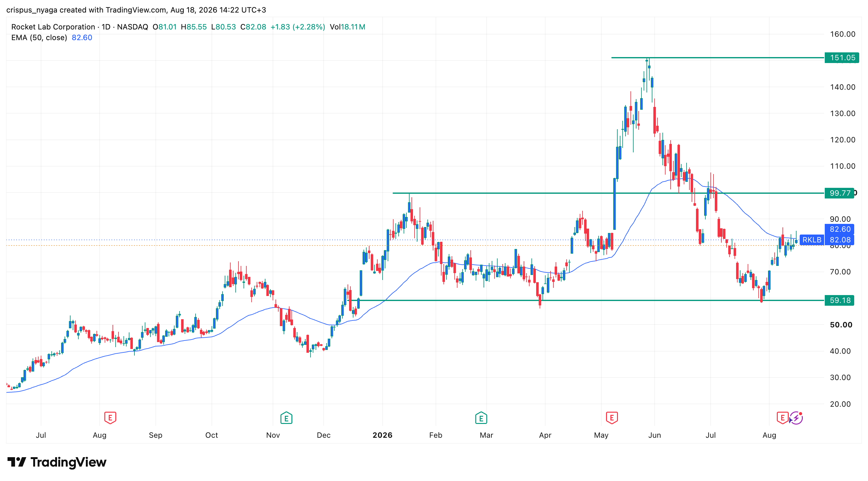Image resolution: width=868 pixels, height=481 pixels.
Task: Click the bold 2026 year label
Action: pyautogui.click(x=382, y=435)
